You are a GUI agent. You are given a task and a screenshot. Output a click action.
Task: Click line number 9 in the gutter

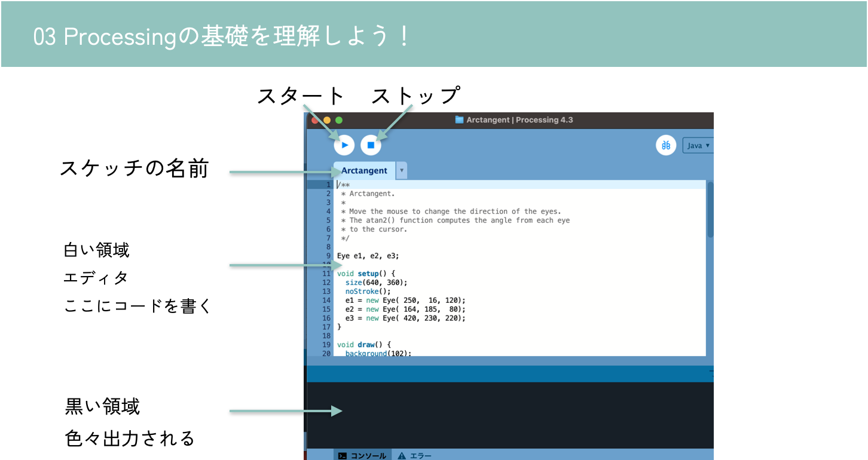(328, 255)
